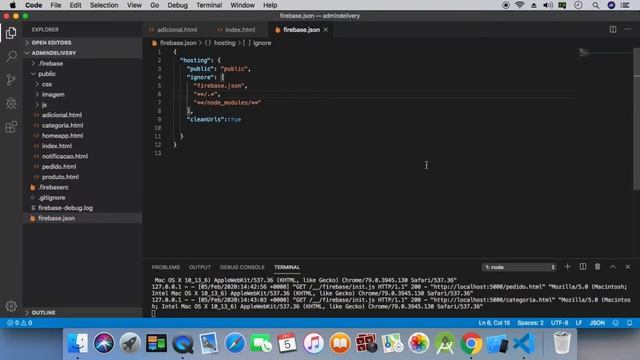Collapse the public folder
640x360 pixels.
click(x=47, y=74)
